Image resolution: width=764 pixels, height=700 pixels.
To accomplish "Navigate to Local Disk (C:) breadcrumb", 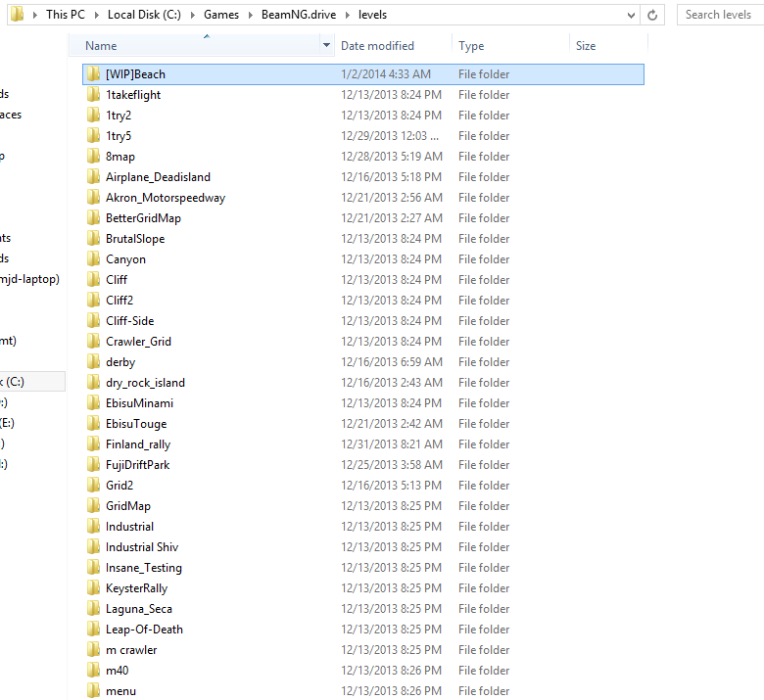I will point(144,15).
